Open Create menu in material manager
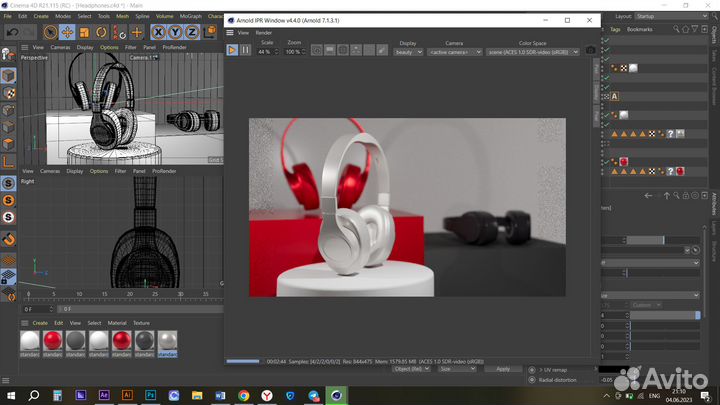Viewport: 720px width, 405px height. tap(40, 323)
